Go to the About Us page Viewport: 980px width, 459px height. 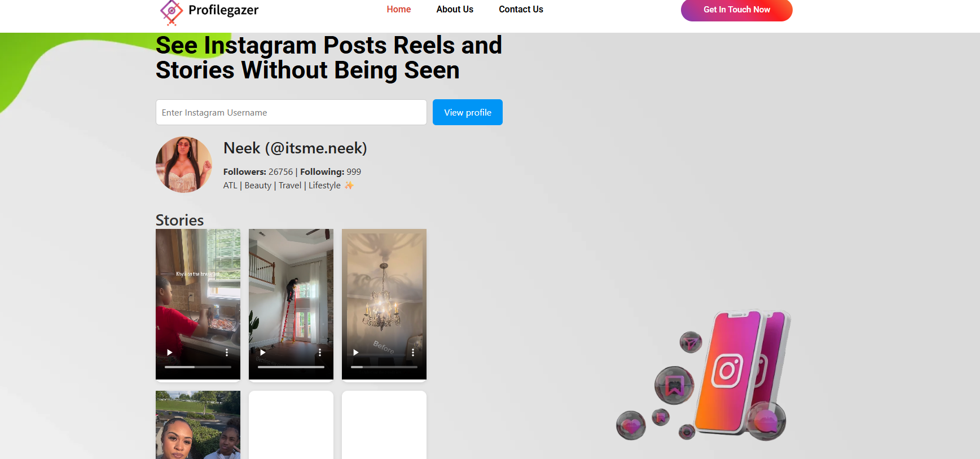coord(455,10)
